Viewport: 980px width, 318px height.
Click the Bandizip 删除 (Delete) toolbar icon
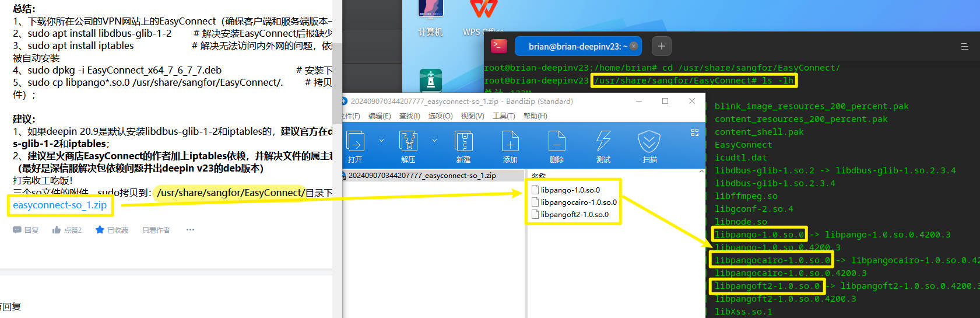coord(557,141)
